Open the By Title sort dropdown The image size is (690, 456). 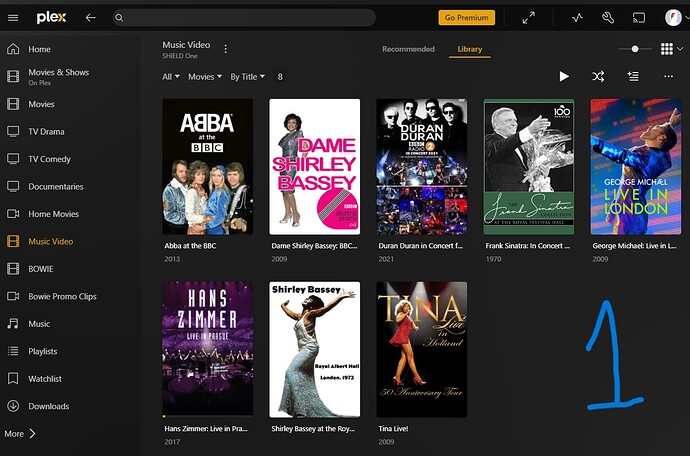click(x=247, y=77)
